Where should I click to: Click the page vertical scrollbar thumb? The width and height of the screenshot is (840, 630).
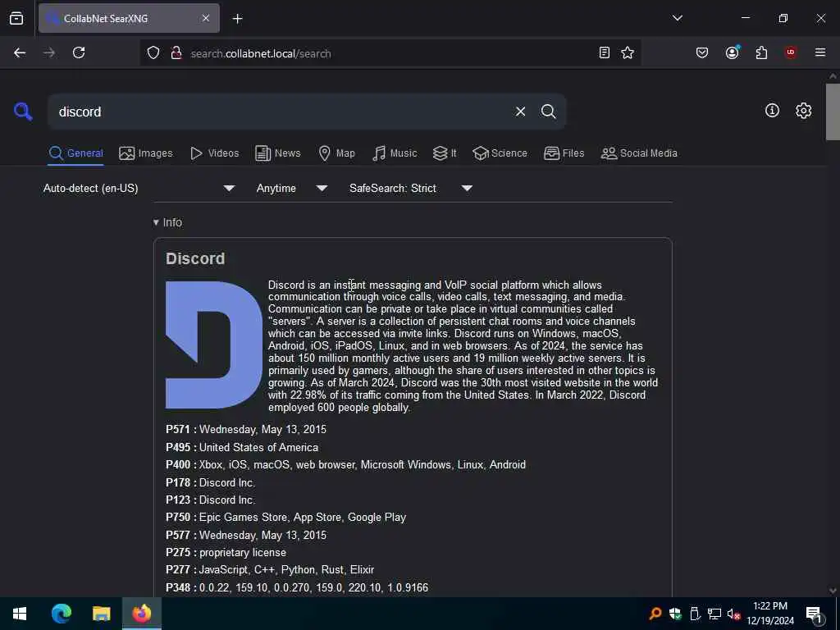click(x=833, y=112)
